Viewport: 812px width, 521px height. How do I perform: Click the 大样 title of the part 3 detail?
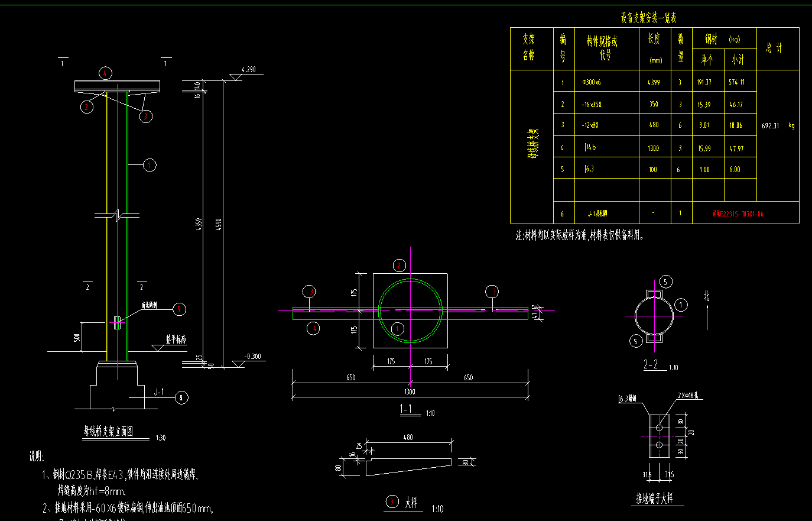coord(411,503)
